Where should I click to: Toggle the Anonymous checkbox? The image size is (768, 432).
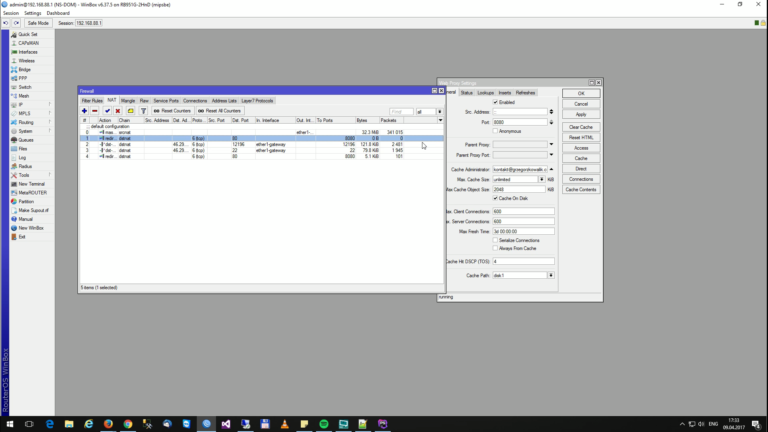point(495,131)
